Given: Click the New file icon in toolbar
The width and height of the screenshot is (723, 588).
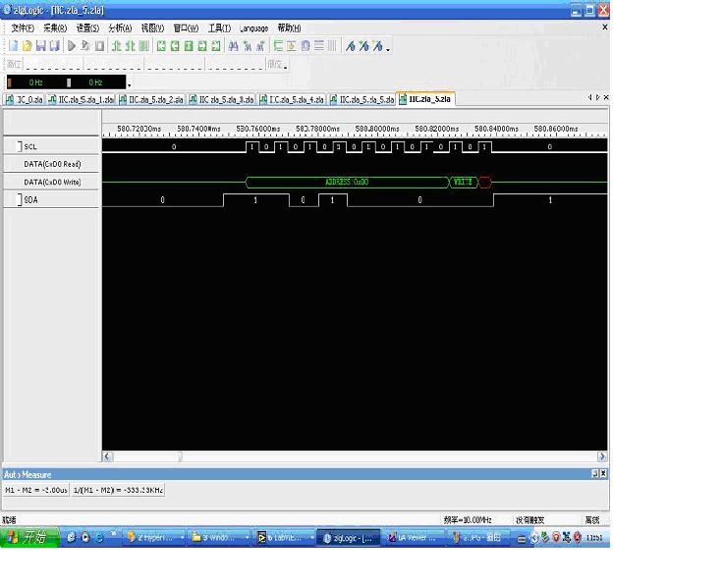Looking at the screenshot, I should 14,46.
